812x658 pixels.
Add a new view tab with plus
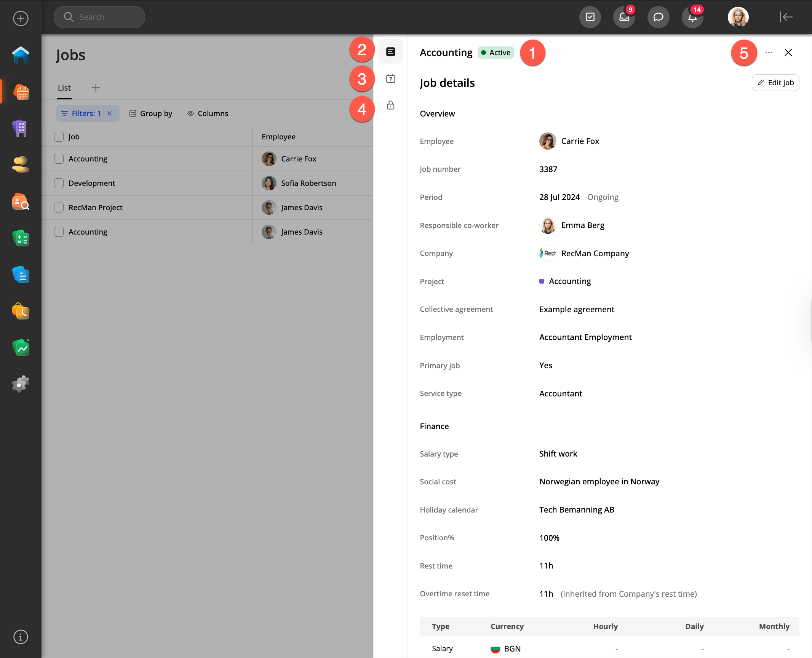pyautogui.click(x=96, y=88)
